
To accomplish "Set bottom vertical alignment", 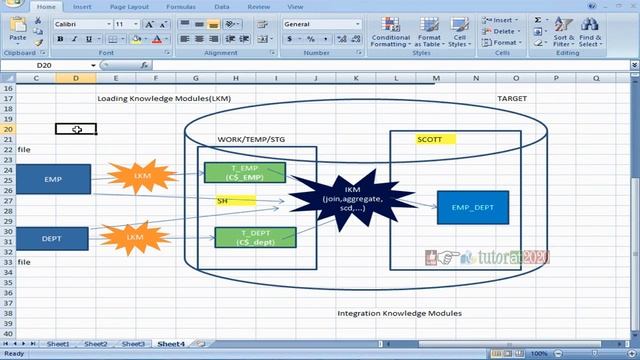I will coord(213,24).
